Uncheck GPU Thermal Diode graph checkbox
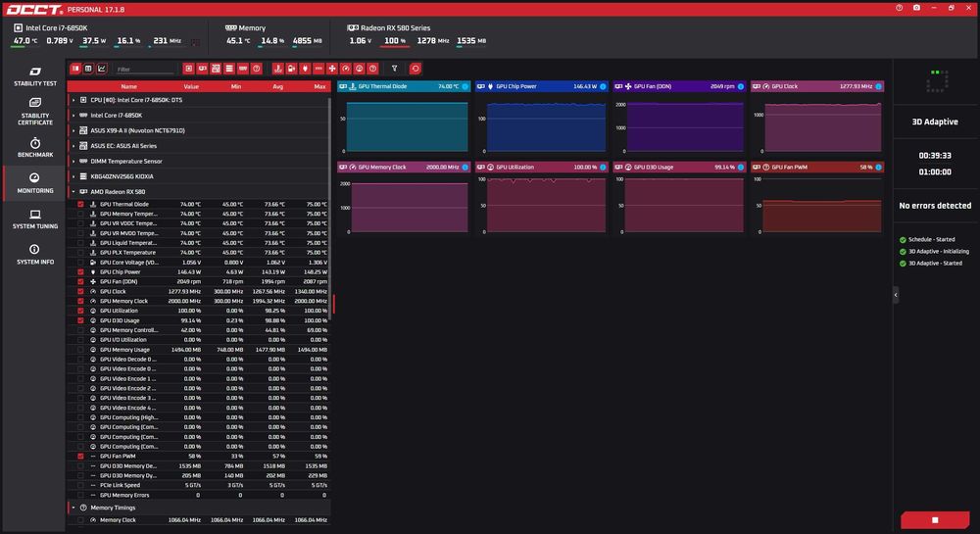This screenshot has height=534, width=980. 80,204
